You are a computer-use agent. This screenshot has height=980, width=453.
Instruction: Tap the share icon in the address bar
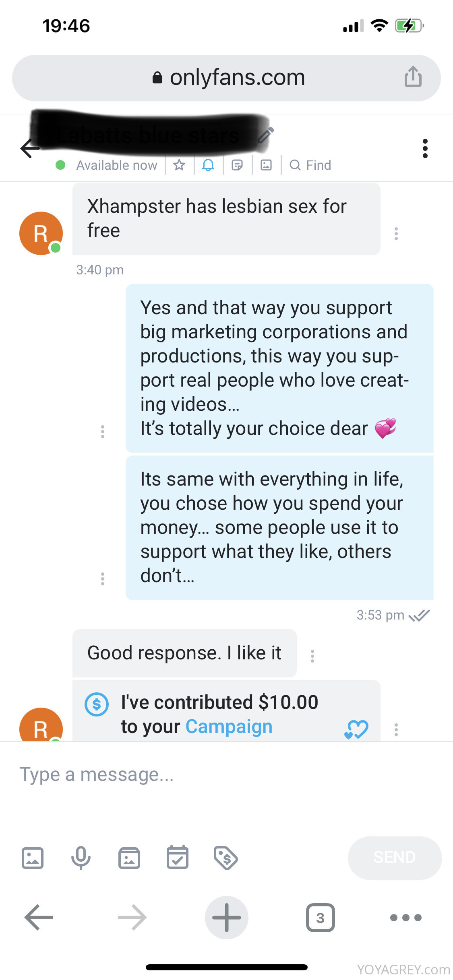(413, 77)
